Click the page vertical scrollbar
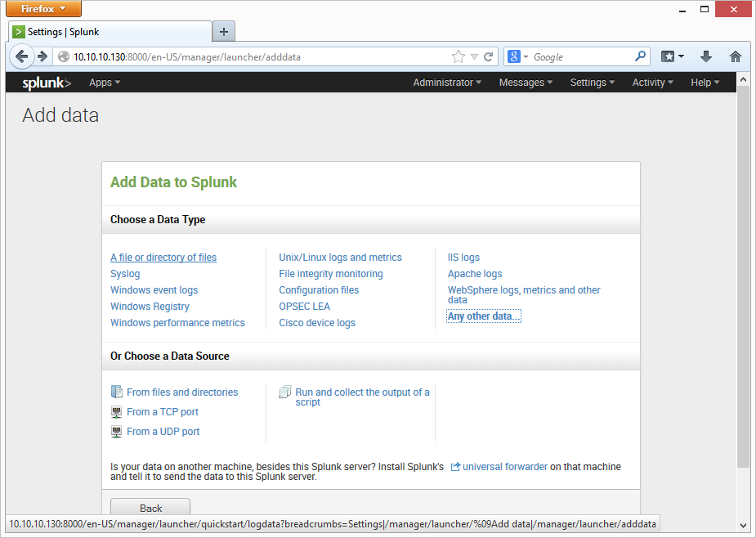The image size is (756, 538). (742, 276)
